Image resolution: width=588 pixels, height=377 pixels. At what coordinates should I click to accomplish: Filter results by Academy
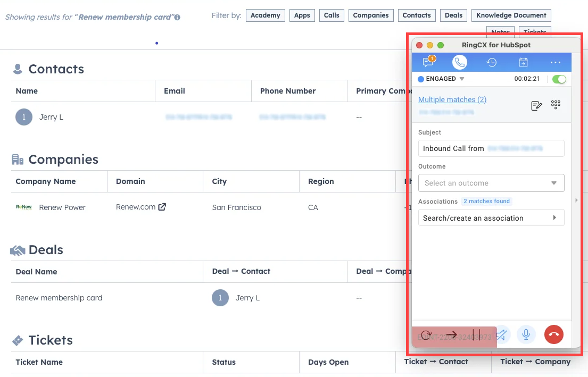coord(266,15)
